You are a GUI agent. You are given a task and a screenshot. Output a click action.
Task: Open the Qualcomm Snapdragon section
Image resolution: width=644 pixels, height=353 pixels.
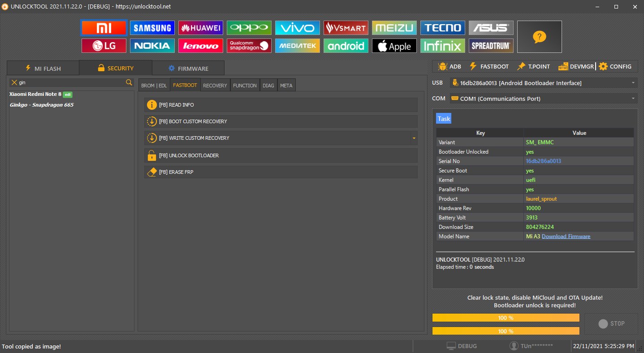click(249, 46)
